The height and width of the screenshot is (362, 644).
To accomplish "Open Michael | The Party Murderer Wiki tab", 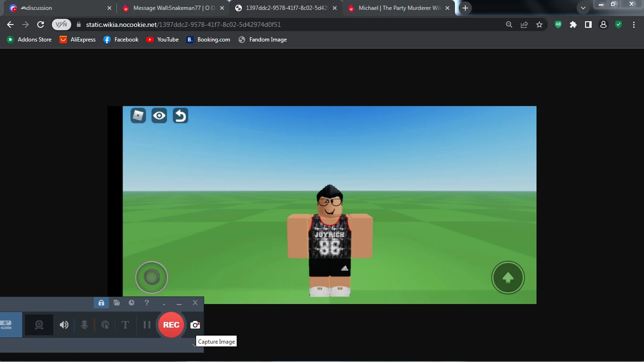I will 399,8.
